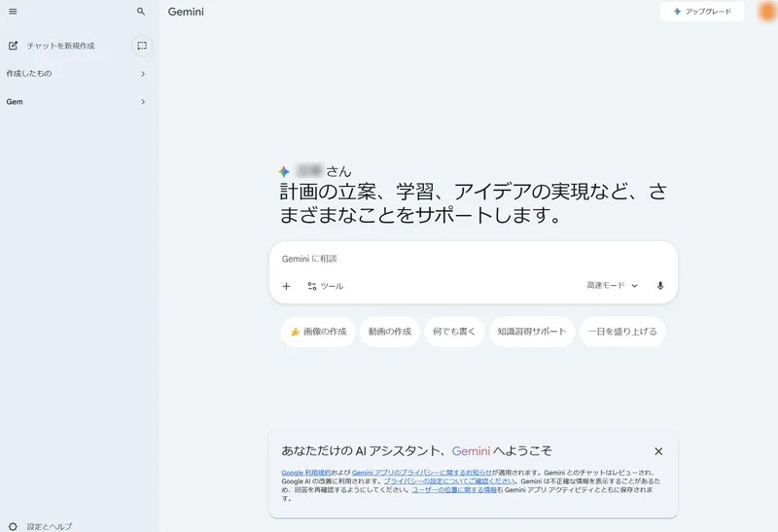Expand the Gem section chevron
The image size is (778, 532).
point(143,102)
